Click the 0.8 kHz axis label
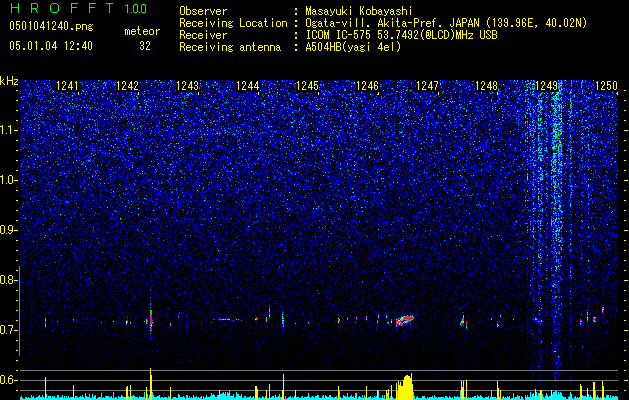The width and height of the screenshot is (629, 400). (x=8, y=280)
